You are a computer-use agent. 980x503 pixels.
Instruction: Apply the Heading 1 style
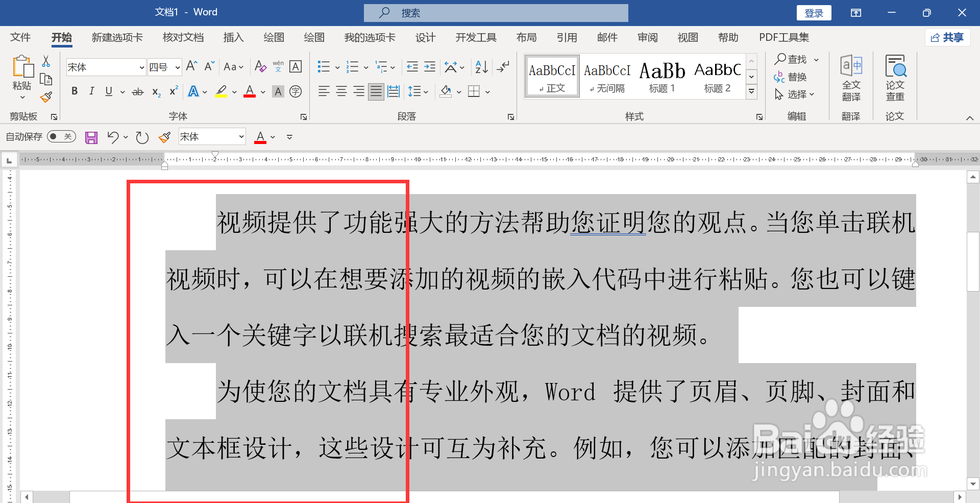tap(662, 77)
